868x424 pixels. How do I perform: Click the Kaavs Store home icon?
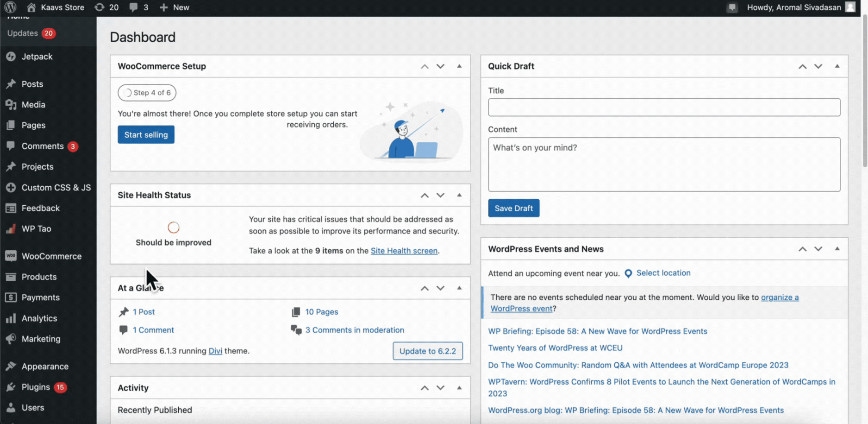coord(31,7)
